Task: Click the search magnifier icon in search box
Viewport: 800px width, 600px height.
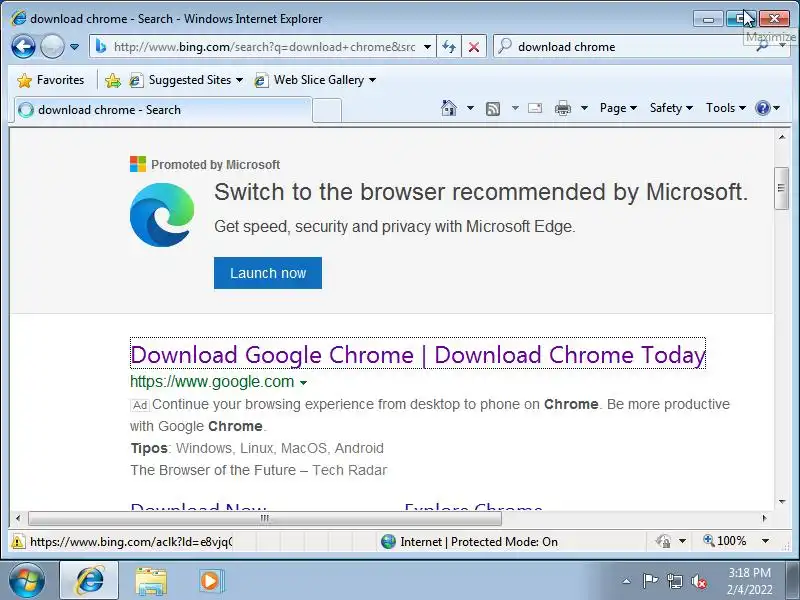Action: click(x=762, y=47)
